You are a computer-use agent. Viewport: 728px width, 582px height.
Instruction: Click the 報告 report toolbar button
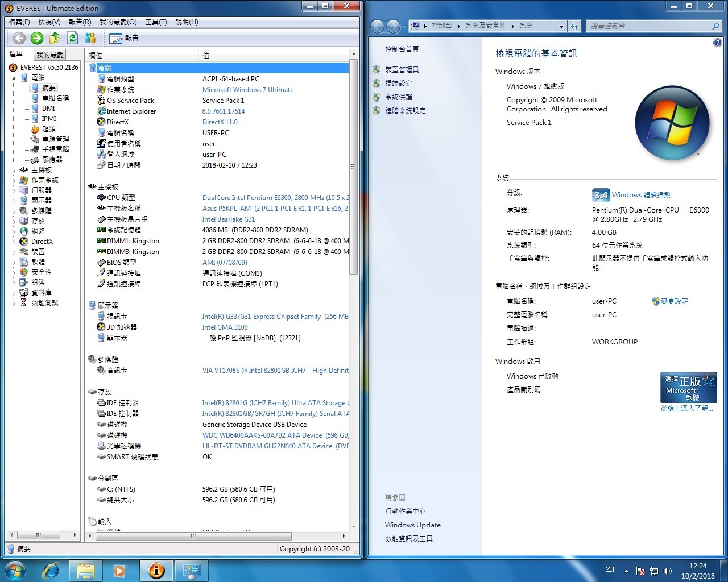[124, 38]
